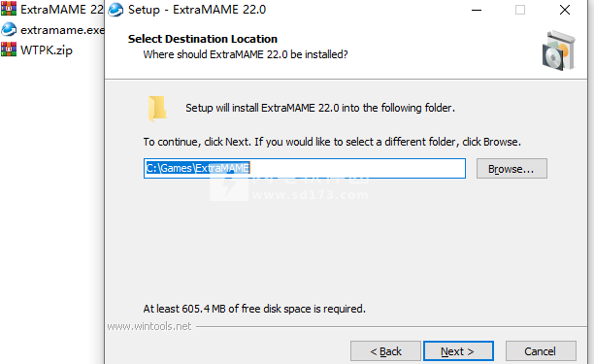This screenshot has width=594, height=364.
Task: Click the Select Destination Location heading
Action: coord(203,39)
